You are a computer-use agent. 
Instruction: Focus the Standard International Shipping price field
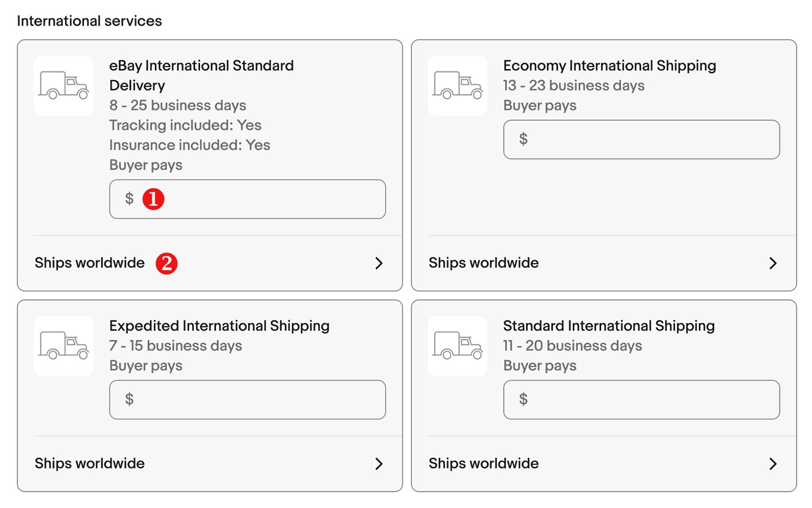point(641,399)
